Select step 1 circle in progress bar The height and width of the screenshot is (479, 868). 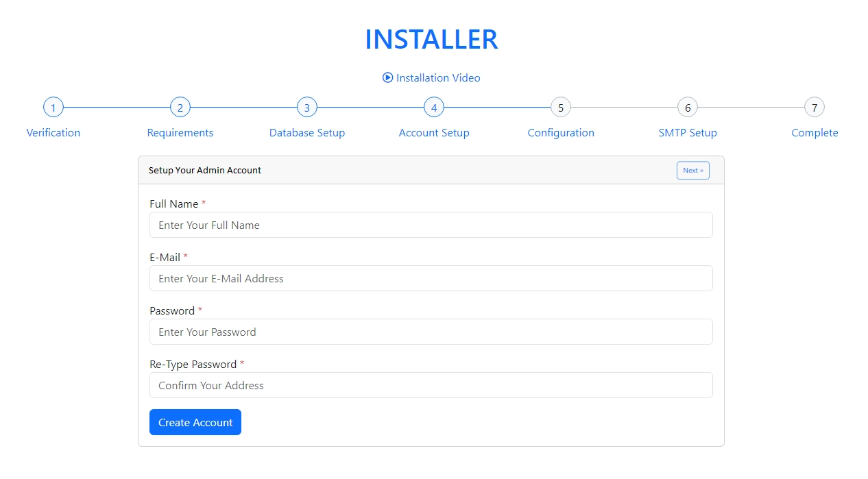click(53, 108)
